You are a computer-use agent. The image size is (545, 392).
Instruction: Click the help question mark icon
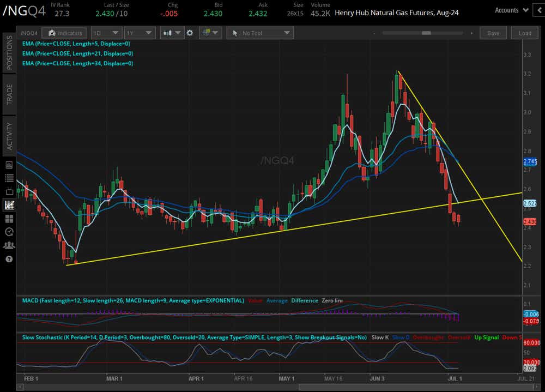coord(9,259)
